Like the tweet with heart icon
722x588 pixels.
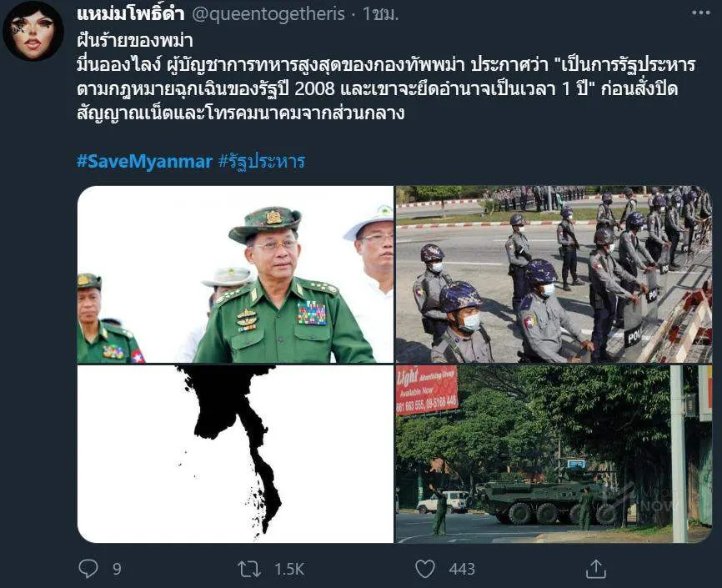425,569
